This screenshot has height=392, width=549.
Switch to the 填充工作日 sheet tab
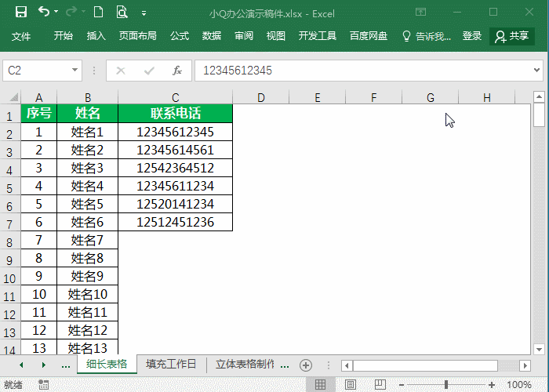(x=171, y=364)
